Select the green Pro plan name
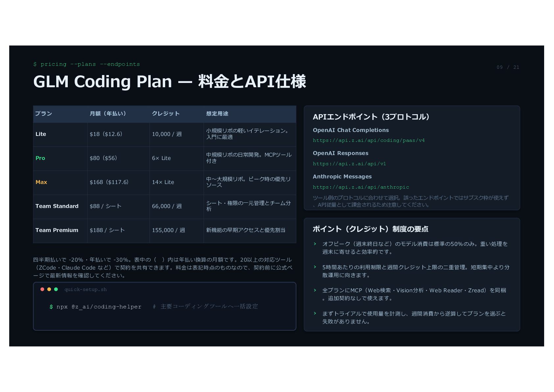The width and height of the screenshot is (554, 392). coord(40,158)
